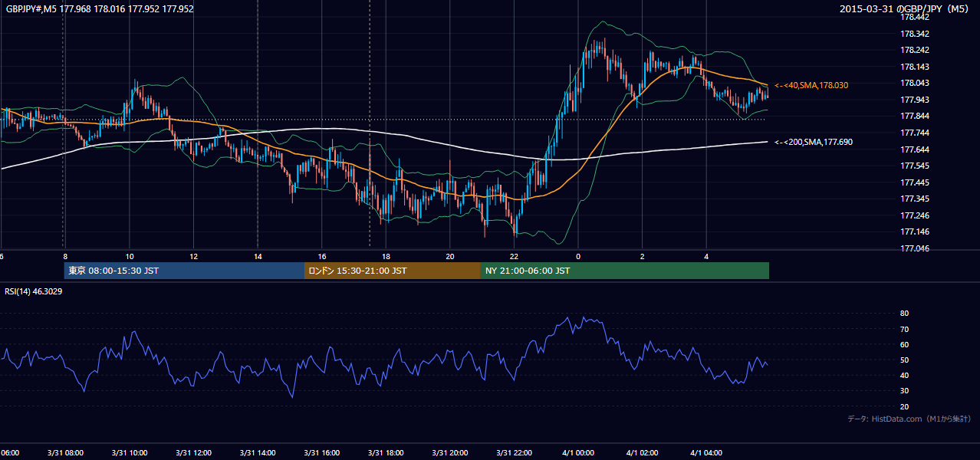Click the 3/31 16:00 time axis label
Image resolution: width=980 pixels, height=460 pixels.
point(322,453)
